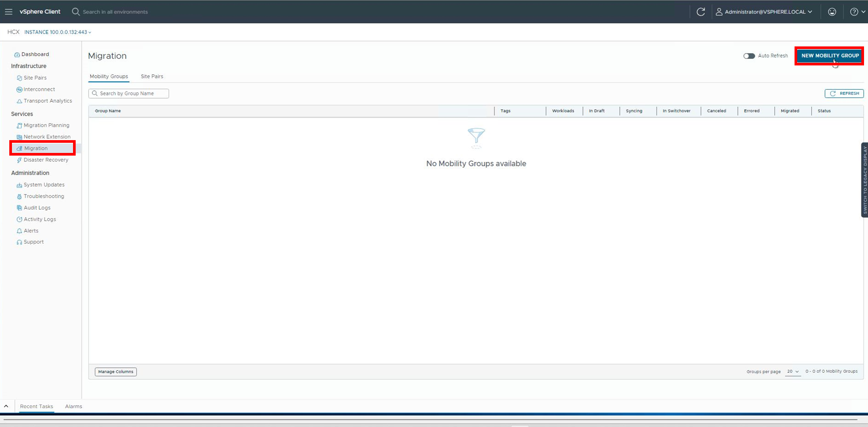
Task: Open the Alerts page
Action: [31, 231]
